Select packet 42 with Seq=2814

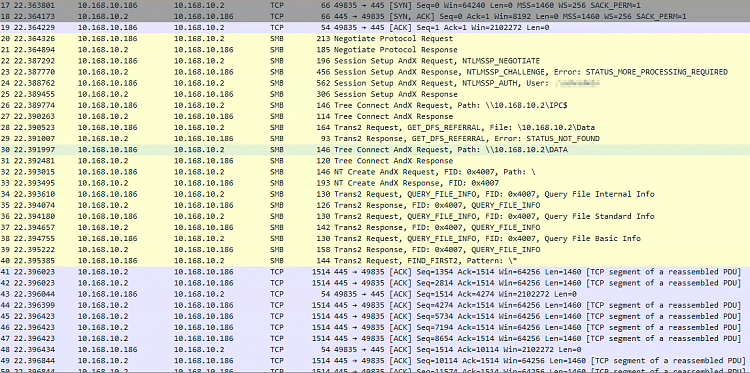[375, 283]
